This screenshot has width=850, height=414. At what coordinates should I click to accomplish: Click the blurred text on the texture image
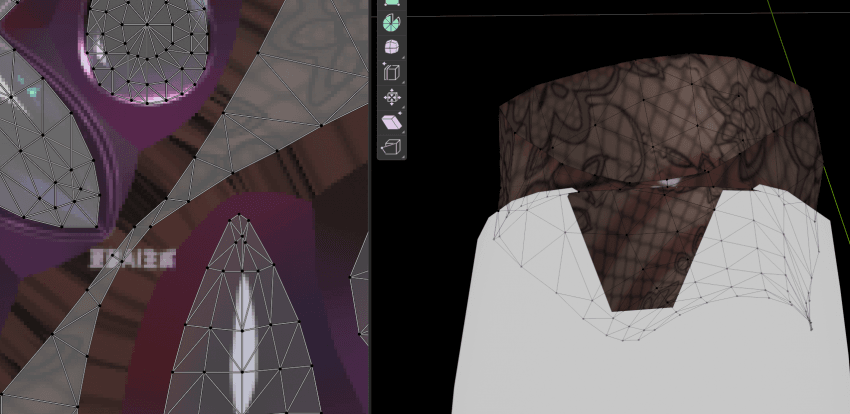pos(133,259)
